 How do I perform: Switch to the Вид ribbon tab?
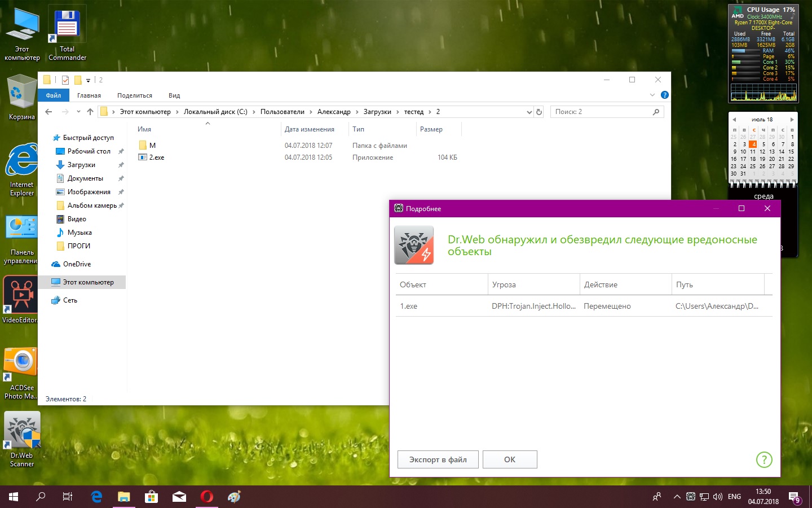174,95
